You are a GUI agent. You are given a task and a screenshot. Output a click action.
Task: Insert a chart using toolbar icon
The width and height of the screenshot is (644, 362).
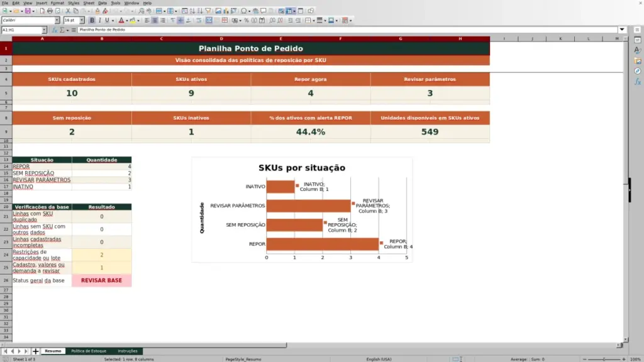click(x=226, y=11)
